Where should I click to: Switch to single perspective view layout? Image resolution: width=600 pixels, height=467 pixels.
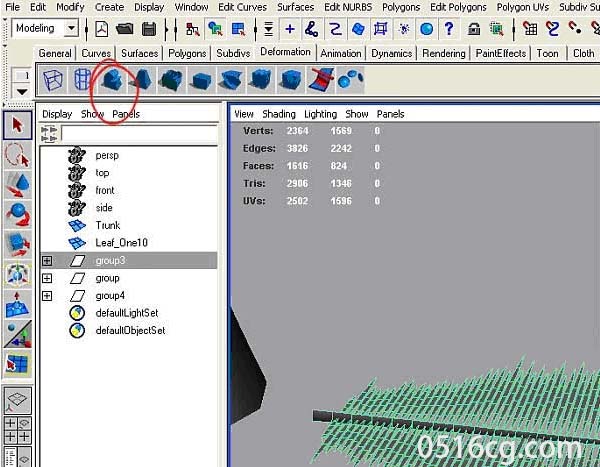point(17,401)
